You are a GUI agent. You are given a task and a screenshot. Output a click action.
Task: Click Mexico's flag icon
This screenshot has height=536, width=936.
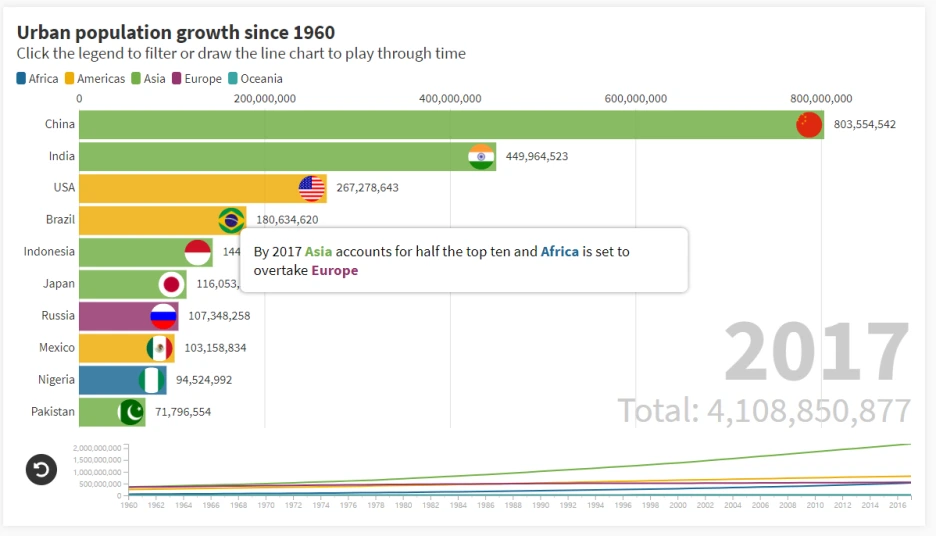tap(159, 348)
